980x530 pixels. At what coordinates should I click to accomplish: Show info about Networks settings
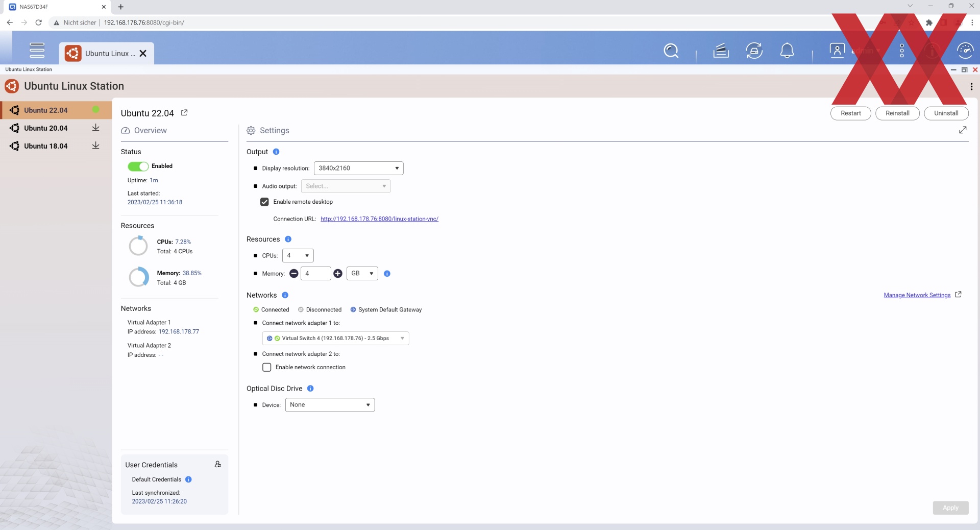pyautogui.click(x=285, y=295)
